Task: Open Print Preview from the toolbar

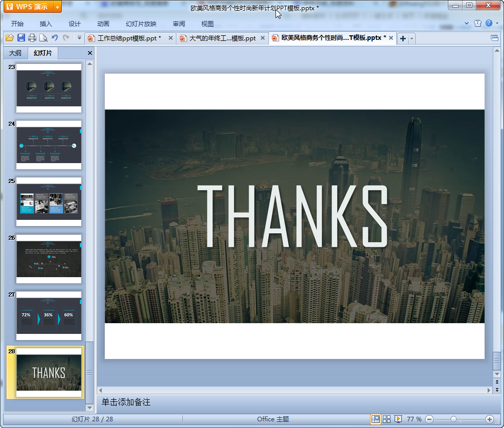Action: click(x=43, y=38)
